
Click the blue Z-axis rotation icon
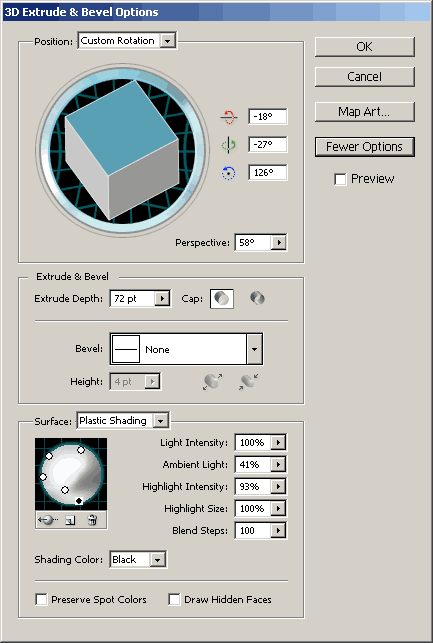click(x=228, y=173)
